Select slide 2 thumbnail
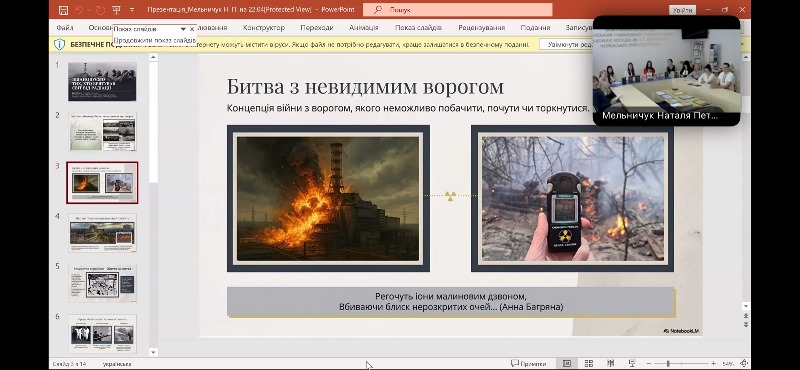The image size is (800, 370). [x=102, y=132]
